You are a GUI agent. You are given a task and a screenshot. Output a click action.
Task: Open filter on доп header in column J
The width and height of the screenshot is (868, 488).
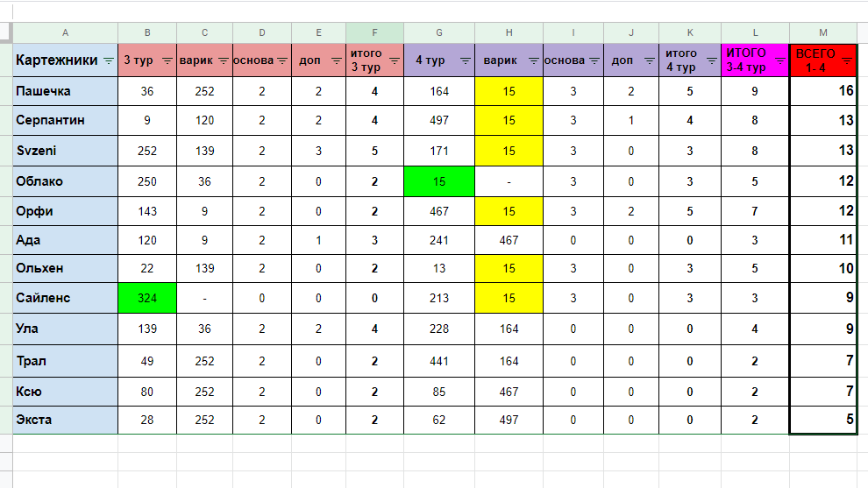point(650,60)
